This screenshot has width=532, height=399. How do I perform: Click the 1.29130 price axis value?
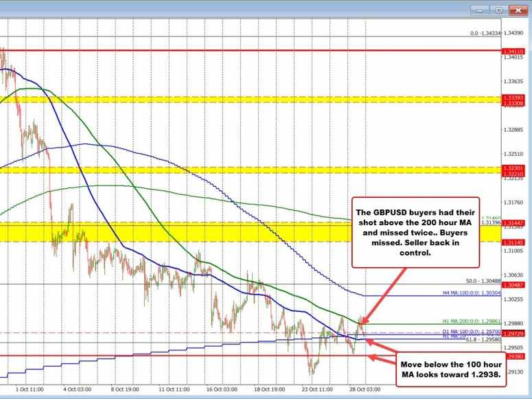pos(513,372)
